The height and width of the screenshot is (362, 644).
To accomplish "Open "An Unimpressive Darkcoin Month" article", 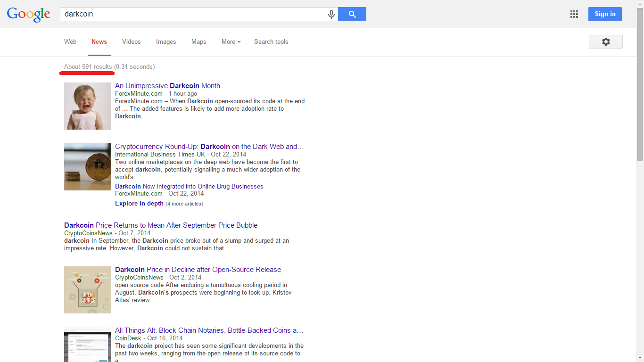I will (x=167, y=86).
